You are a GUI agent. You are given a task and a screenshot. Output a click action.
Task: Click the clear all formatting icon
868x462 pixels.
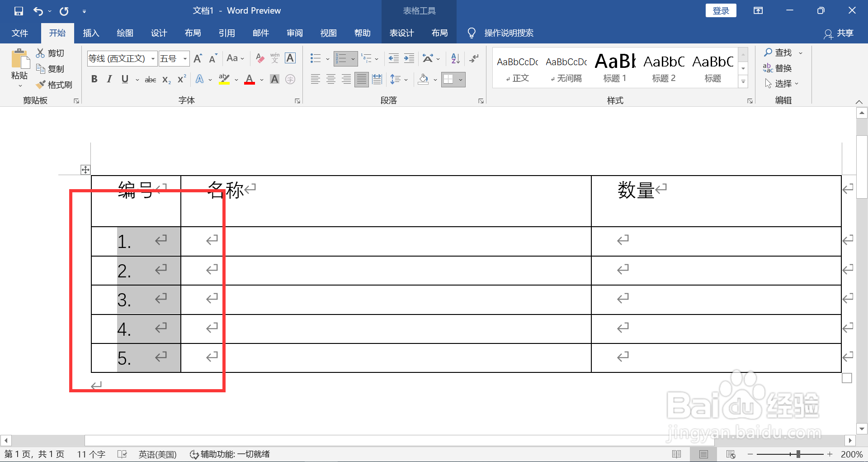coord(259,58)
